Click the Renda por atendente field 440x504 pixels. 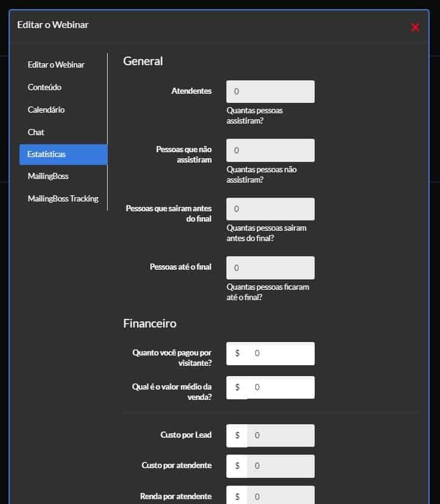281,495
